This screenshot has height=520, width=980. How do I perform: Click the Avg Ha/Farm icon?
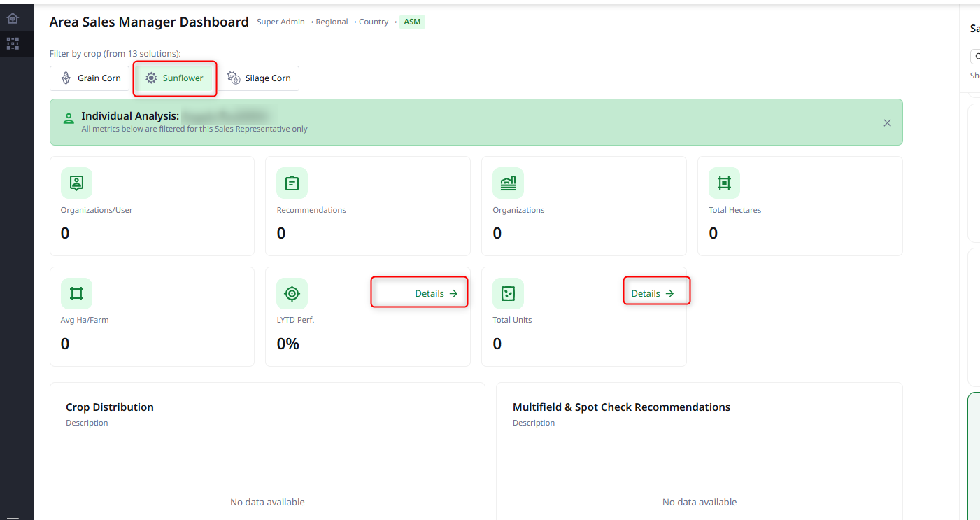pyautogui.click(x=76, y=293)
